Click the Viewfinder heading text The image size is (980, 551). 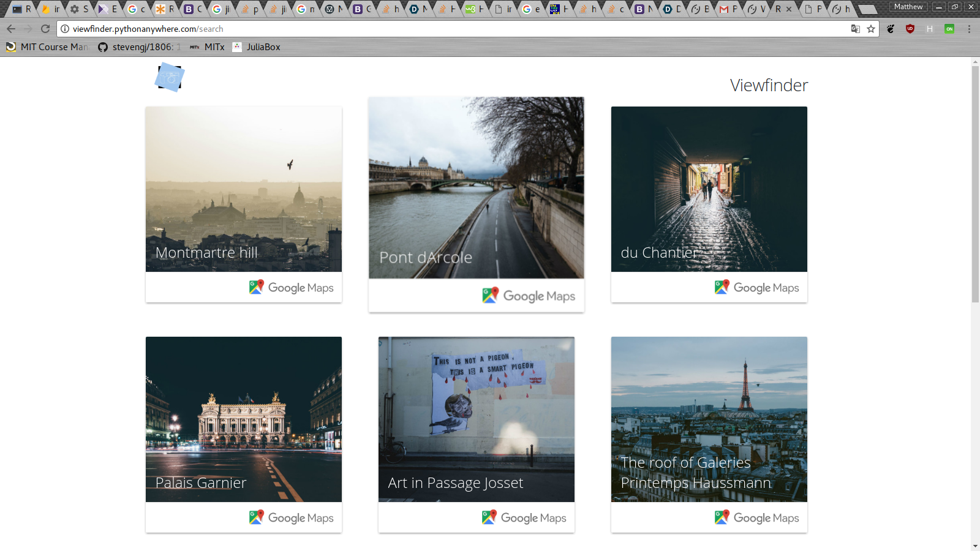[x=769, y=85]
